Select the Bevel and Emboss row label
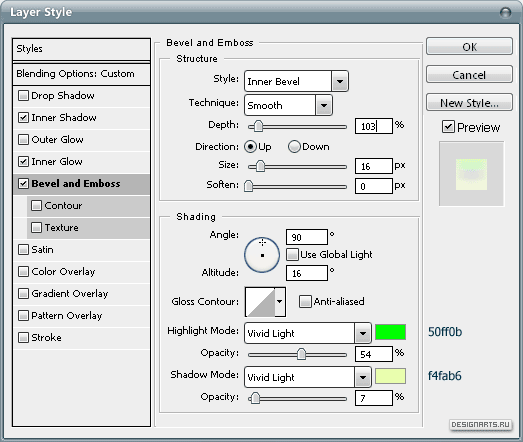 pos(76,184)
